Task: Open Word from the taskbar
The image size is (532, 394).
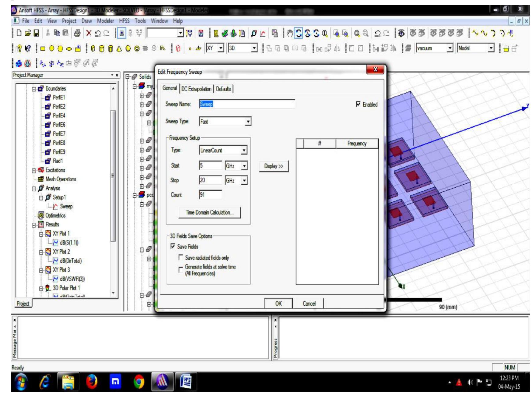Action: tap(185, 382)
